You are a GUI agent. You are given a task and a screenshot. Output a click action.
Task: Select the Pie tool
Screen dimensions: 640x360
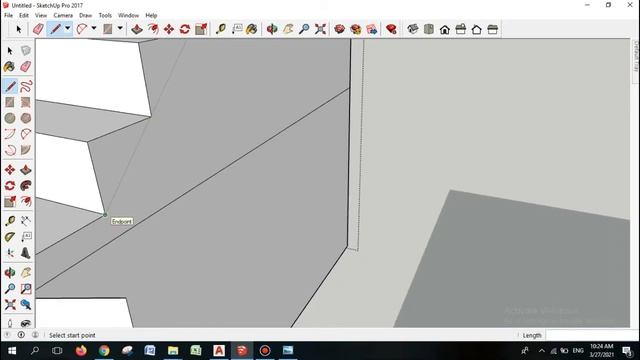point(26,150)
